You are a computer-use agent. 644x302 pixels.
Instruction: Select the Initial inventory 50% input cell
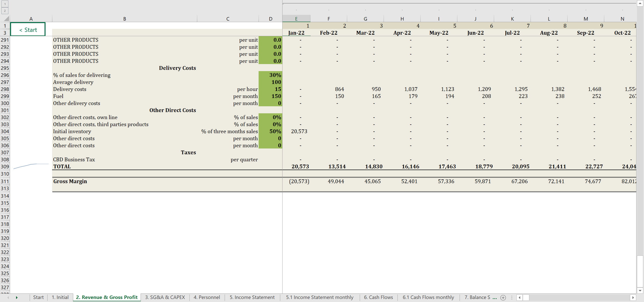click(x=270, y=131)
